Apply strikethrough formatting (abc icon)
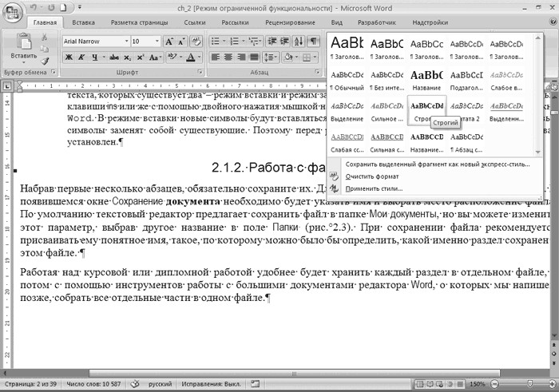The height and width of the screenshot is (392, 559). point(113,57)
